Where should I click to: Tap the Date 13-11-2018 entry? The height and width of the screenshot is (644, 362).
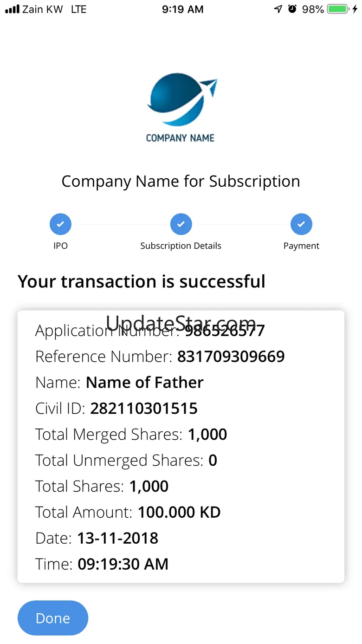(x=118, y=538)
